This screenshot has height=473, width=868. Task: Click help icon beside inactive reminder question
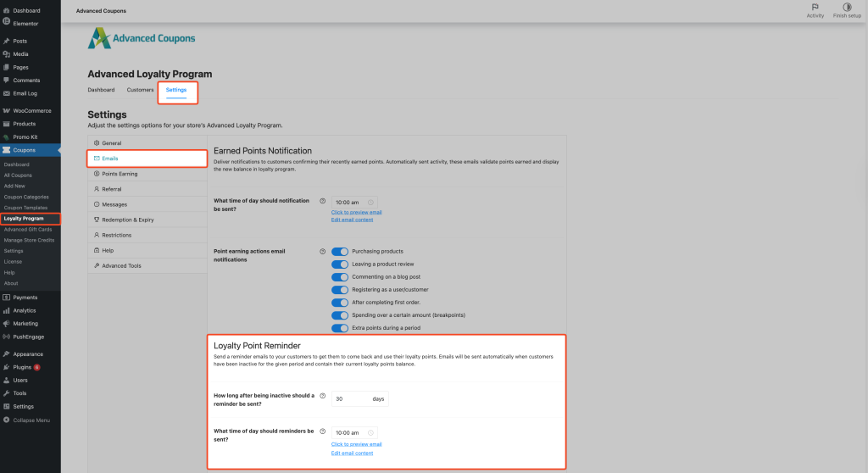(322, 396)
